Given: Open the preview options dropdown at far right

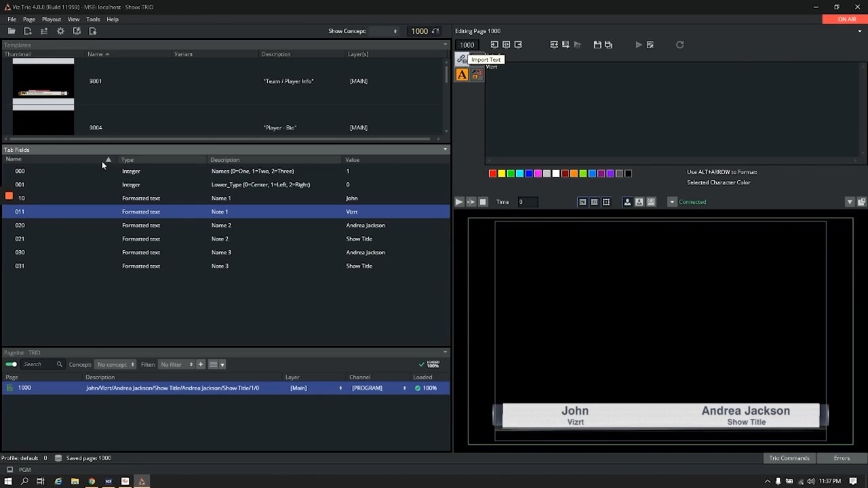Looking at the screenshot, I should point(850,202).
